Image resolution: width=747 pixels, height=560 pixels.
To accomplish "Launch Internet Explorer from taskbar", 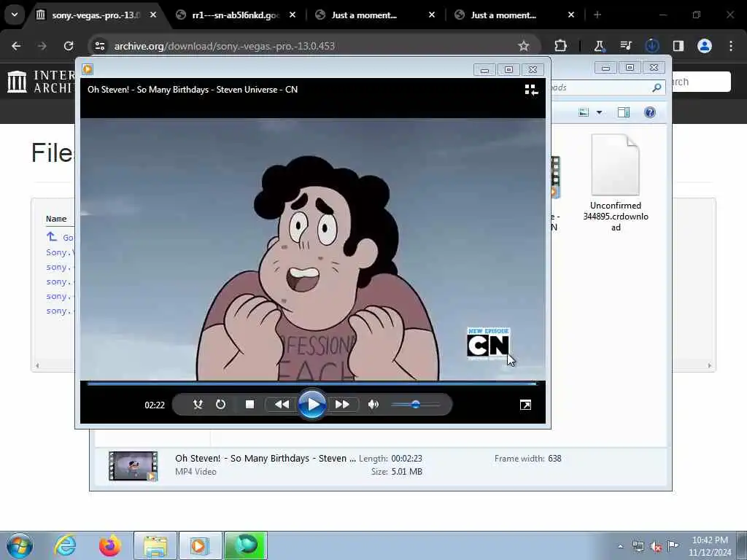I will click(x=65, y=545).
